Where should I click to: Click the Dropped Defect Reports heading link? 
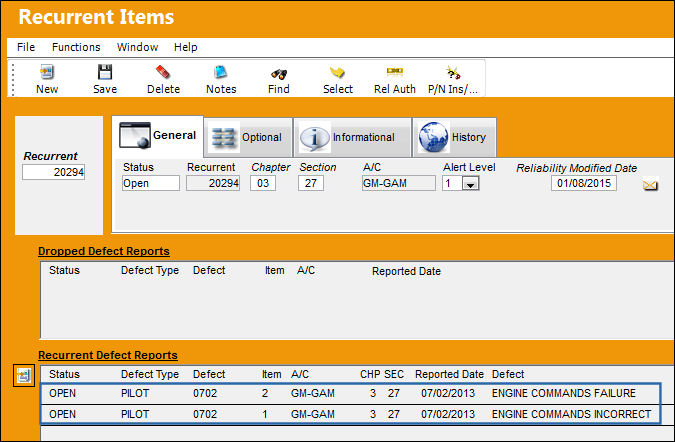pos(104,251)
